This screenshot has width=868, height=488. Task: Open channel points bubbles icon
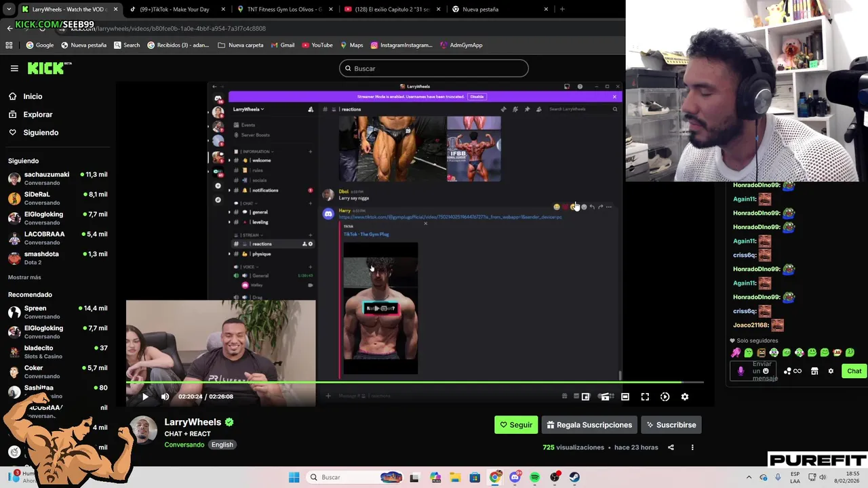click(x=787, y=371)
